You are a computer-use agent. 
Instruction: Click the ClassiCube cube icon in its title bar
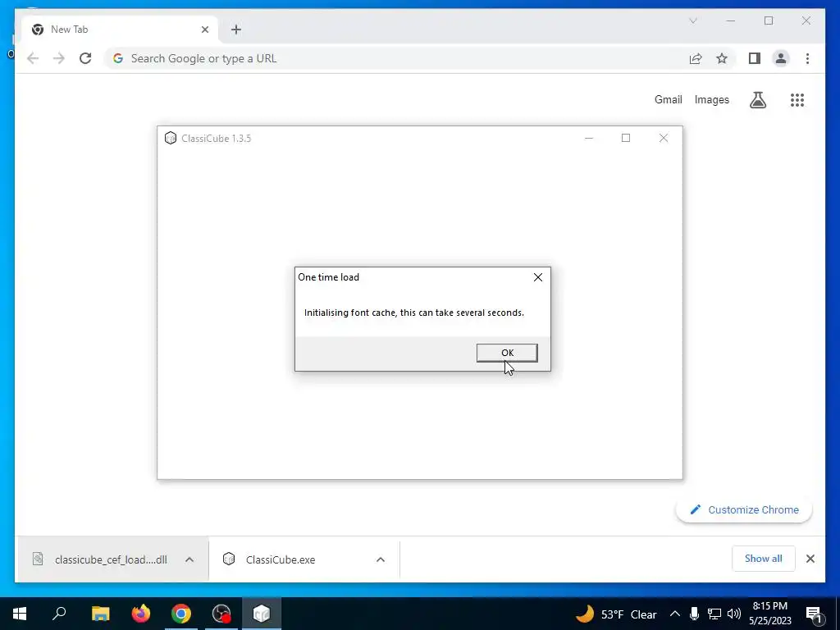point(171,138)
